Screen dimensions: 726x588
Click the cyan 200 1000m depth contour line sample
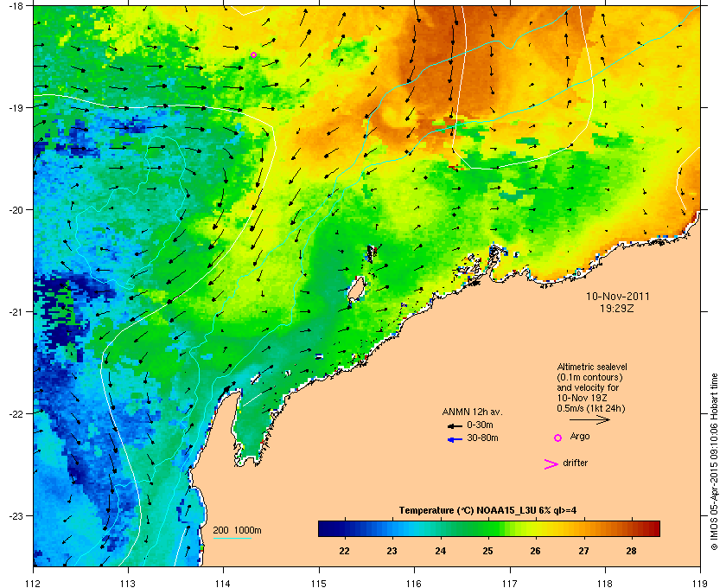click(232, 539)
